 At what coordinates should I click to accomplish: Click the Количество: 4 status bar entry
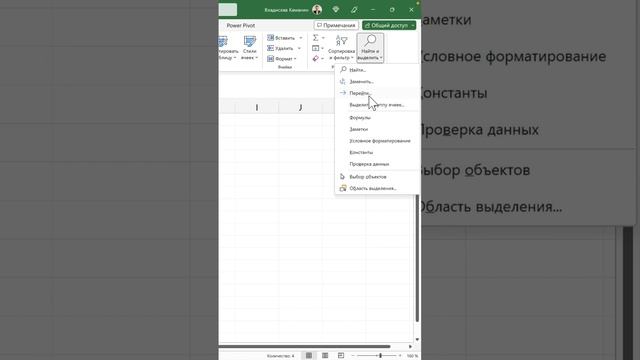pos(280,356)
